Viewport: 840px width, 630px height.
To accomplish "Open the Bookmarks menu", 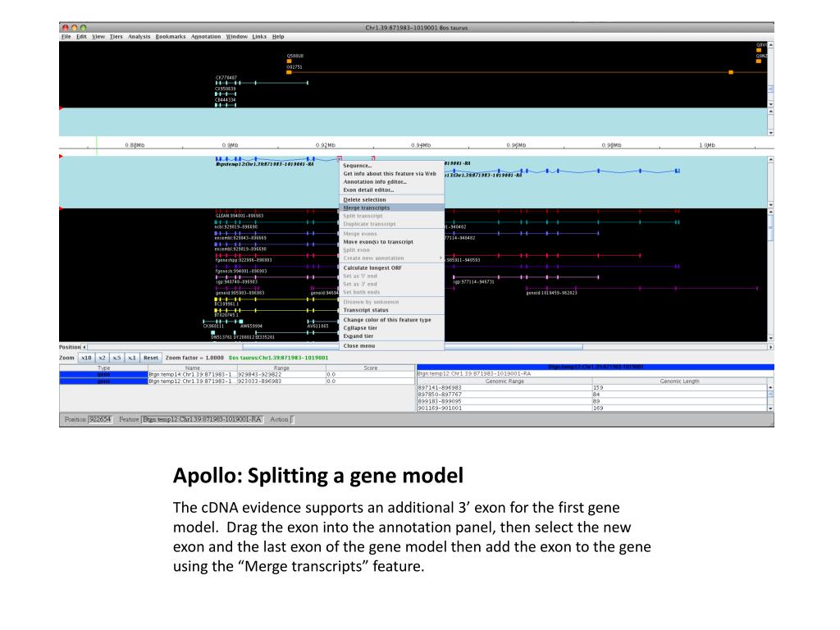I will pos(171,36).
